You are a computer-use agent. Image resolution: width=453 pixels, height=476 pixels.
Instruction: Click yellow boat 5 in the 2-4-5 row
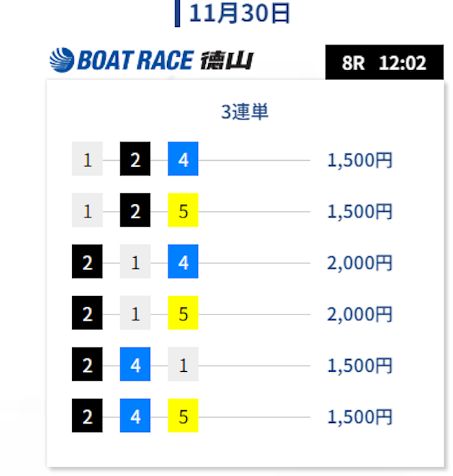click(183, 415)
